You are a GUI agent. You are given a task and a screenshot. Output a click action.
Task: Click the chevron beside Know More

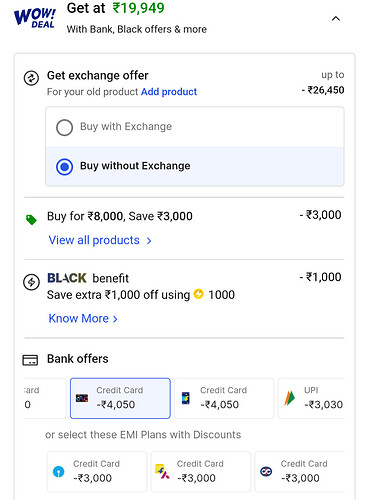[x=115, y=319]
